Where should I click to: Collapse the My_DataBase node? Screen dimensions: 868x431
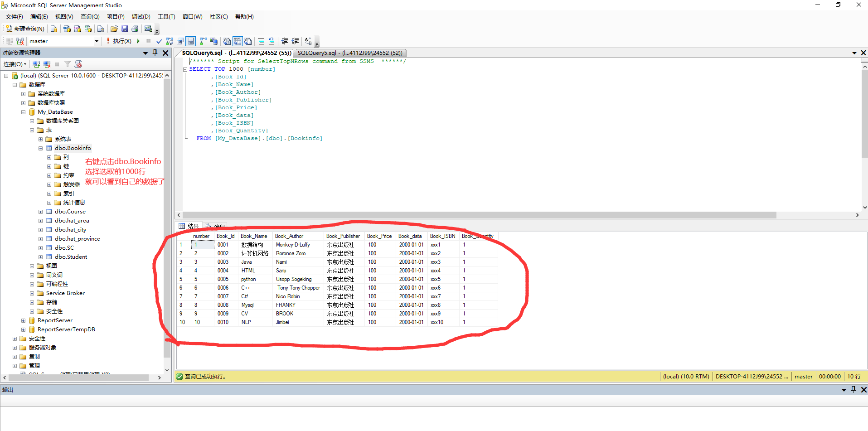(24, 112)
